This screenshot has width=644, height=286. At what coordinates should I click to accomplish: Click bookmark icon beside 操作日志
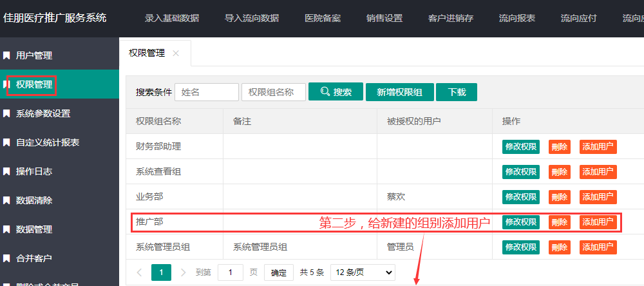coord(6,172)
